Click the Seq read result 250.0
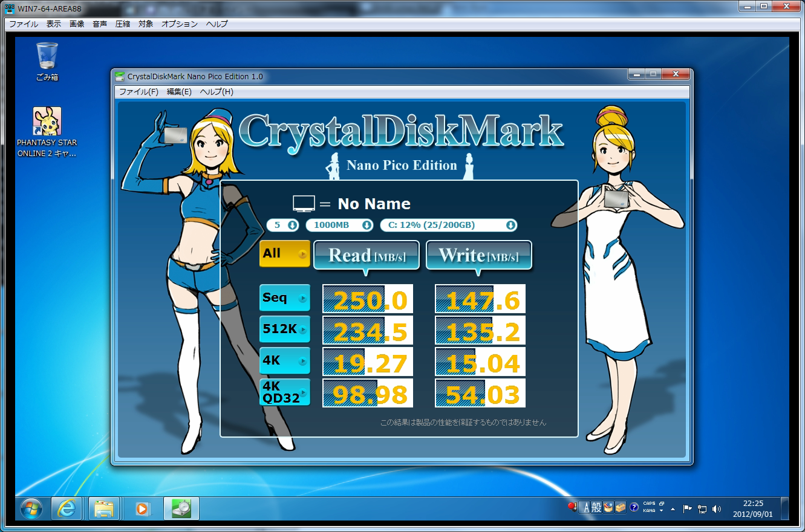The height and width of the screenshot is (532, 805). pyautogui.click(x=368, y=299)
